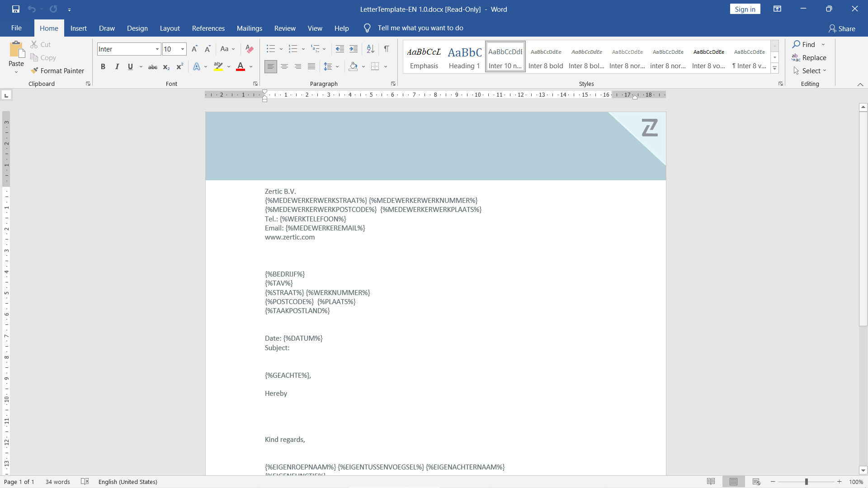The image size is (868, 488).
Task: Click the Strikethrough icon
Action: point(153,67)
